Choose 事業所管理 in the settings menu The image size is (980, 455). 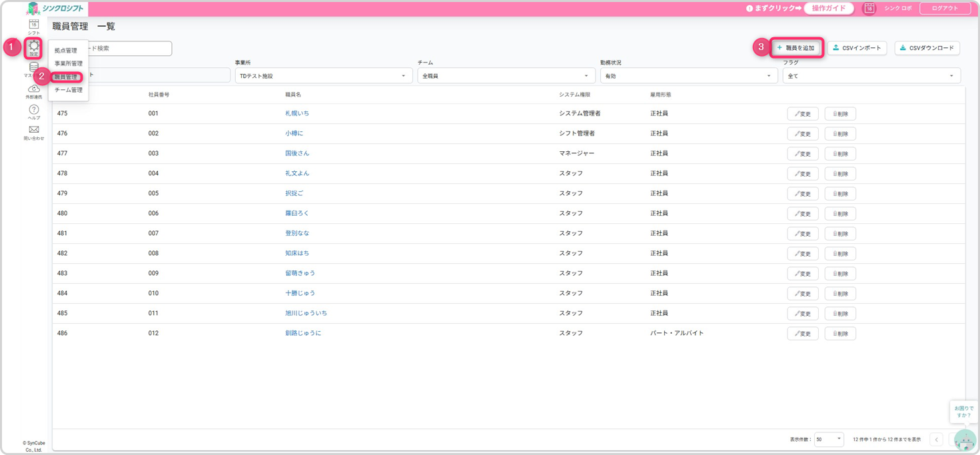coord(68,63)
